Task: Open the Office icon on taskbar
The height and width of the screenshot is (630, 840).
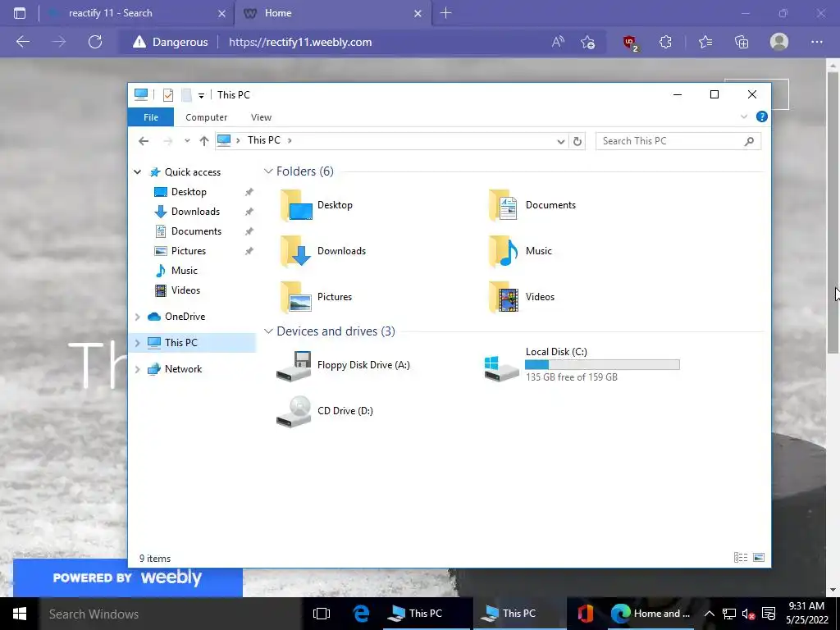Action: [585, 614]
